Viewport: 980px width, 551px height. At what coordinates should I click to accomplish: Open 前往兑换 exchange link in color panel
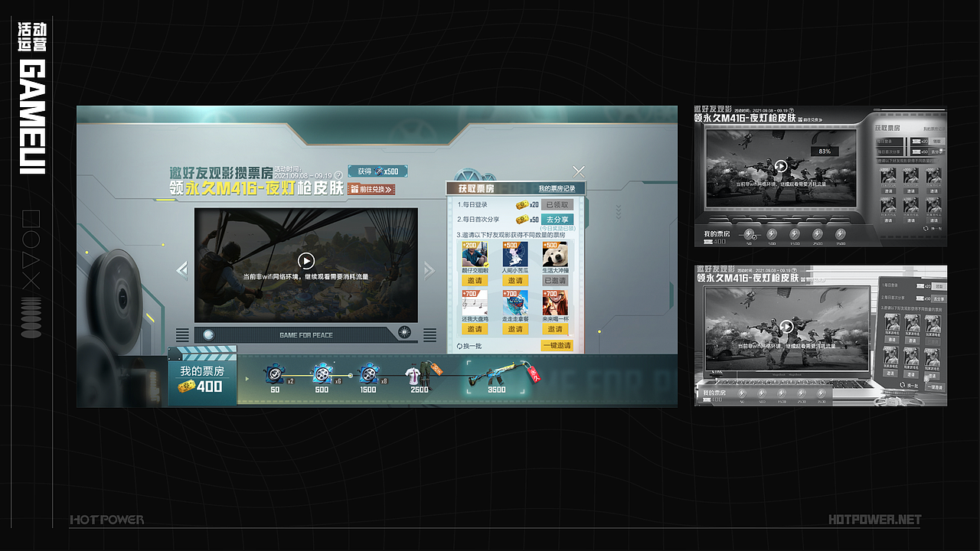coord(371,189)
